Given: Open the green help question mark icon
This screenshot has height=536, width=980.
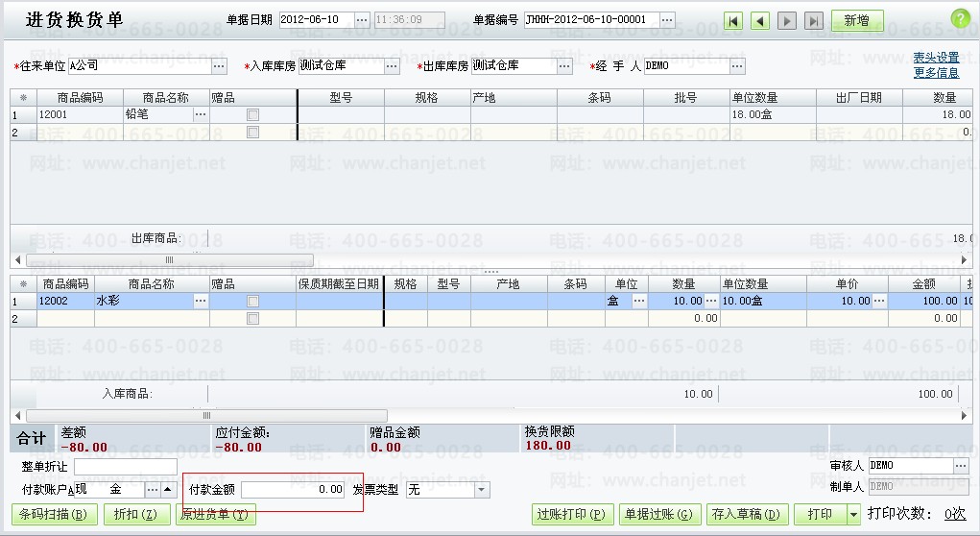Looking at the screenshot, I should coord(960,18).
